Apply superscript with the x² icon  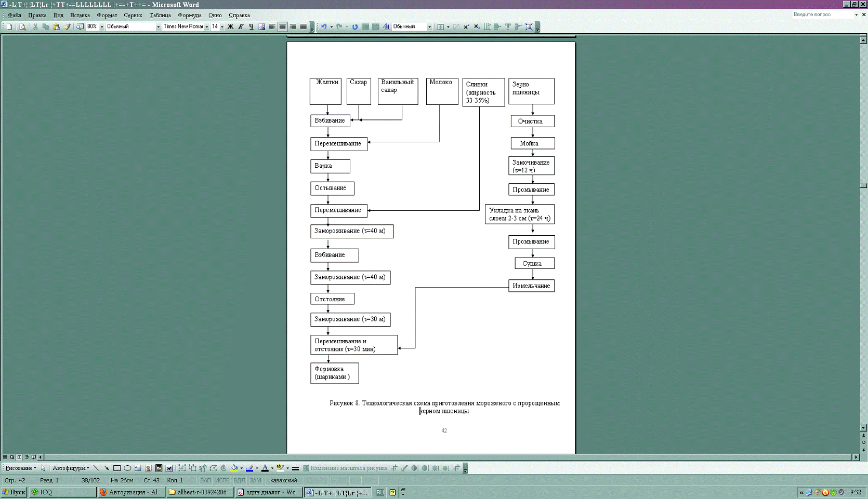[466, 26]
